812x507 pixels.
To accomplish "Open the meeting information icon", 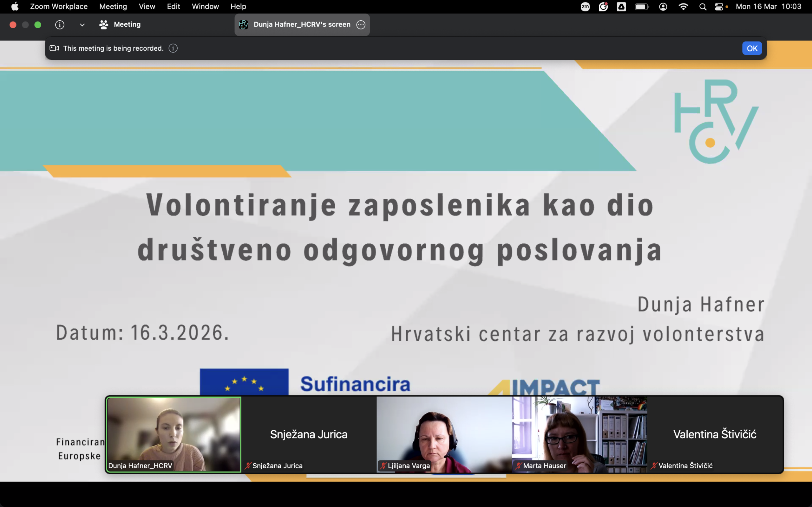I will (x=60, y=24).
